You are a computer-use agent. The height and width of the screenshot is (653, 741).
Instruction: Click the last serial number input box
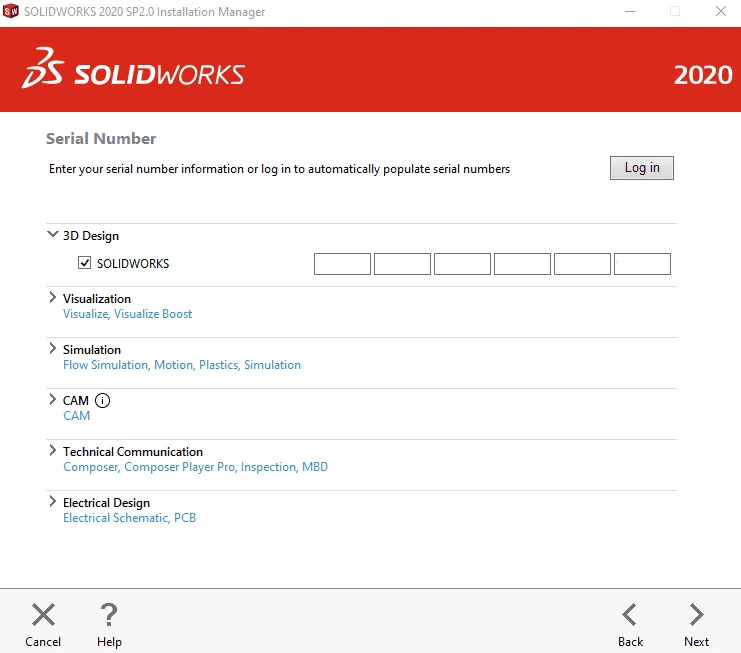click(x=642, y=264)
